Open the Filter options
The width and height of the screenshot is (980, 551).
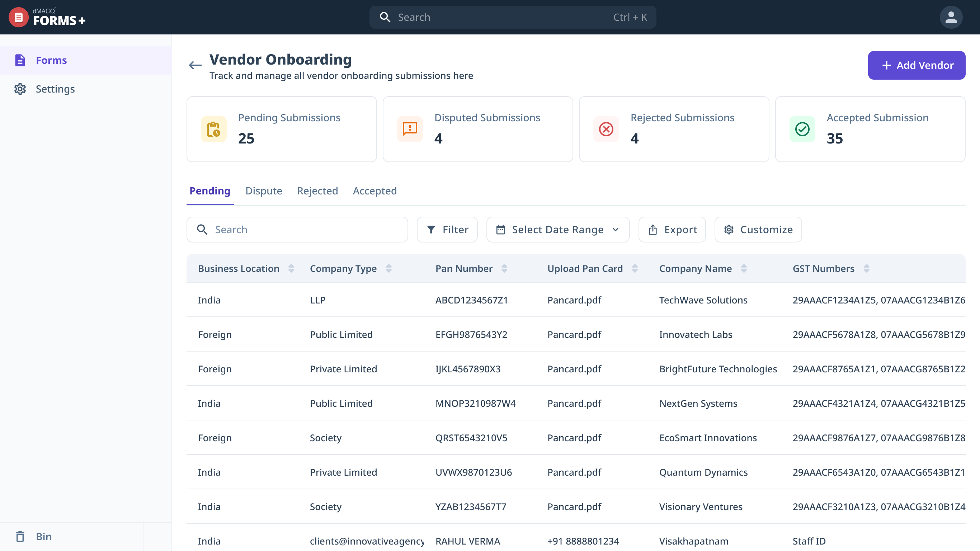click(447, 230)
